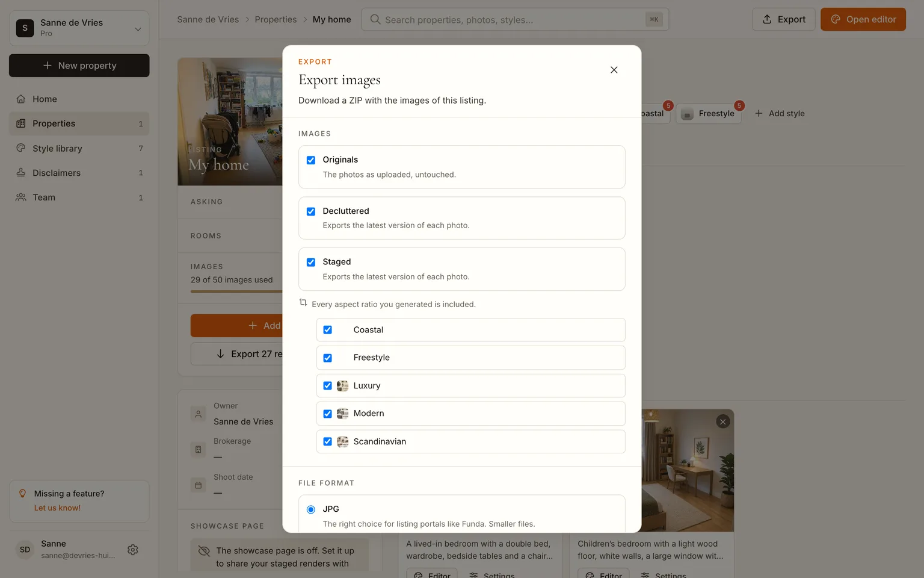Click the Freestyle tab thumbnail icon
This screenshot has width=924, height=578.
coord(687,114)
